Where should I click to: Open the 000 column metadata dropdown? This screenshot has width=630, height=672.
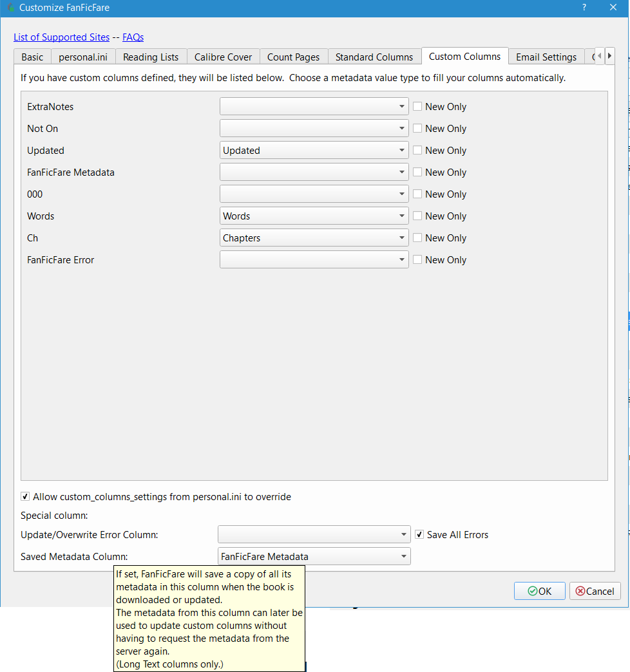pyautogui.click(x=314, y=194)
